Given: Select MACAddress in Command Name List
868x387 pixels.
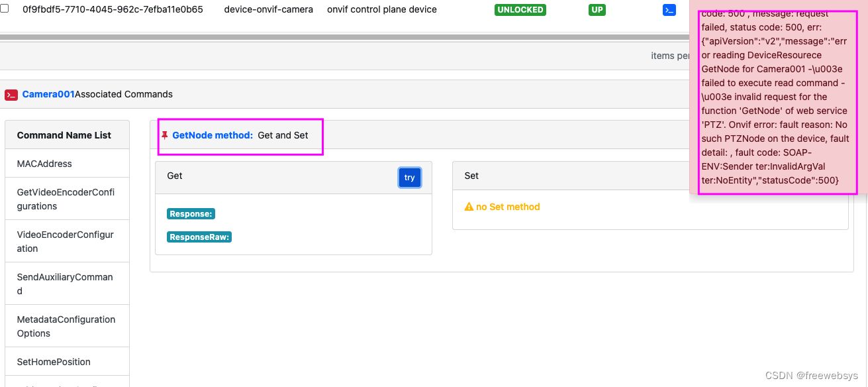Looking at the screenshot, I should pyautogui.click(x=67, y=164).
